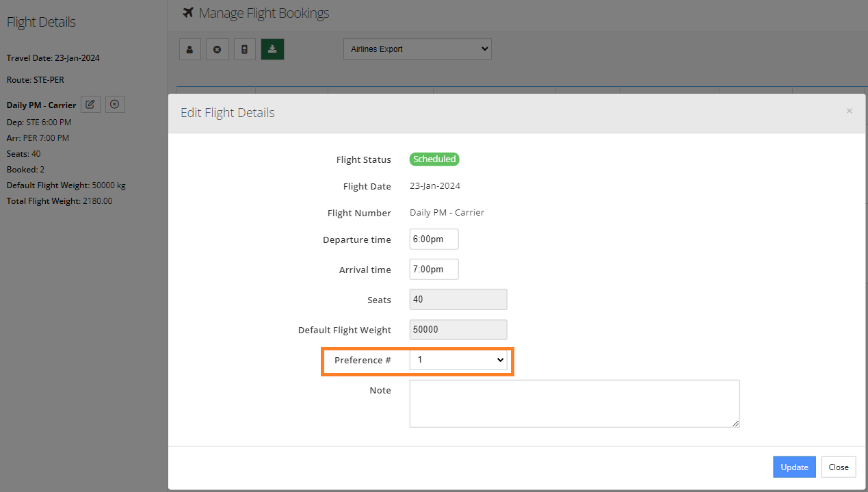
Task: Edit the Daily PM Carrier flight via pencil icon
Action: tap(90, 103)
